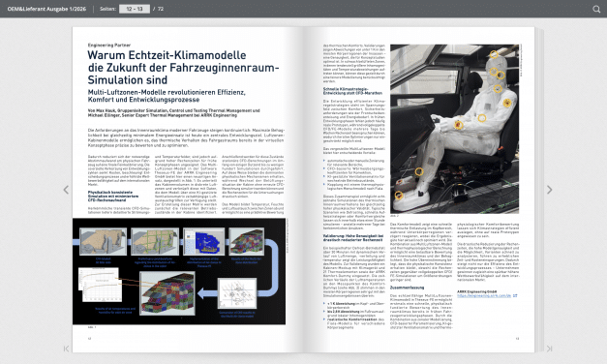Open ARRK Engineering website link

click(484, 295)
